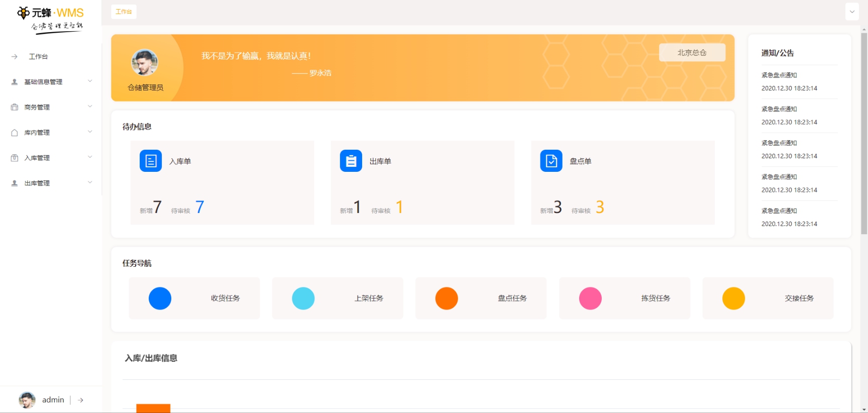Click the blue 入库单 document icon
Viewport: 868px width, 413px height.
coord(151,161)
